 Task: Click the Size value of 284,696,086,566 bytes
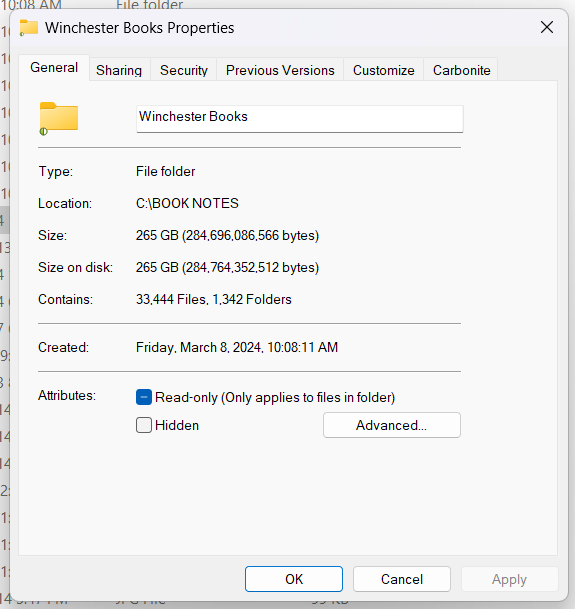point(227,235)
